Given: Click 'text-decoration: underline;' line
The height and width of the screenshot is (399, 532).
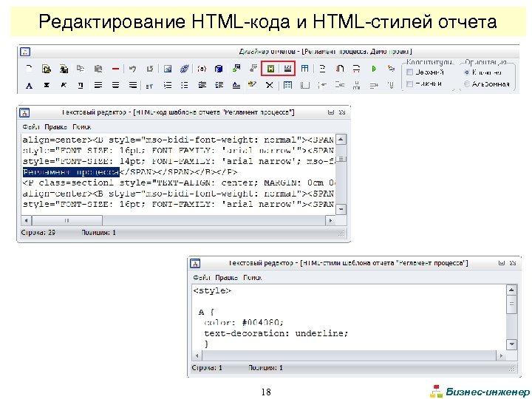Looking at the screenshot, I should (276, 333).
